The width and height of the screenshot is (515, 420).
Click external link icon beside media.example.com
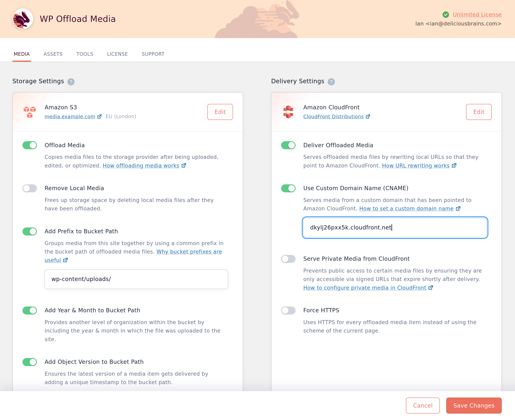(99, 117)
